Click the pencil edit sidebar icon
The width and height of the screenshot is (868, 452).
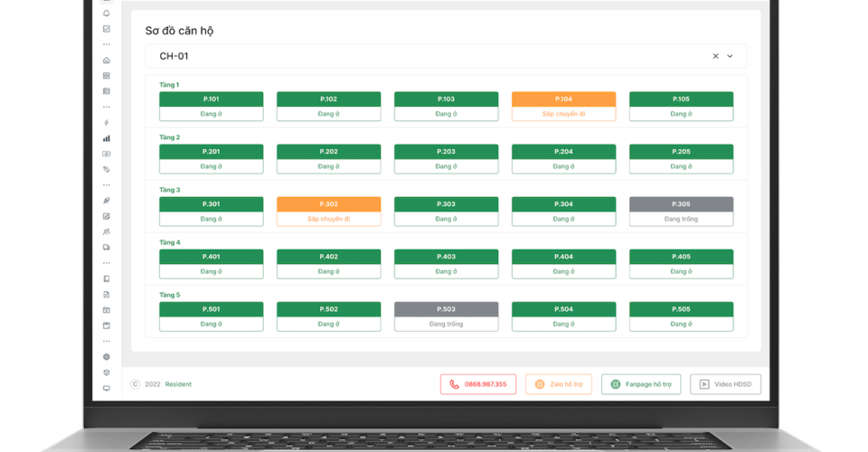[x=107, y=216]
